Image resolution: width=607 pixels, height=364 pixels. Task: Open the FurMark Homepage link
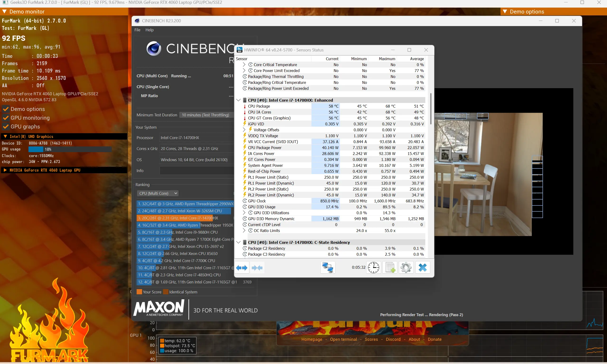pyautogui.click(x=312, y=339)
